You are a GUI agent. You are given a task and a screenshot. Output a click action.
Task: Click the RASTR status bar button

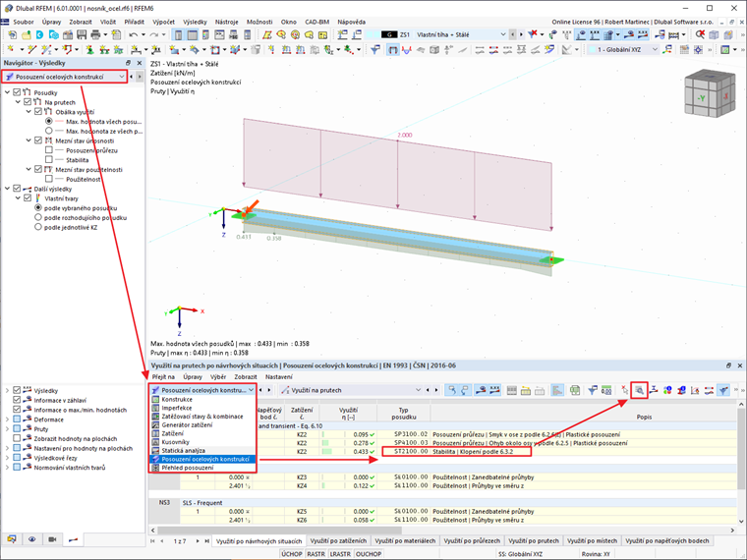316,554
